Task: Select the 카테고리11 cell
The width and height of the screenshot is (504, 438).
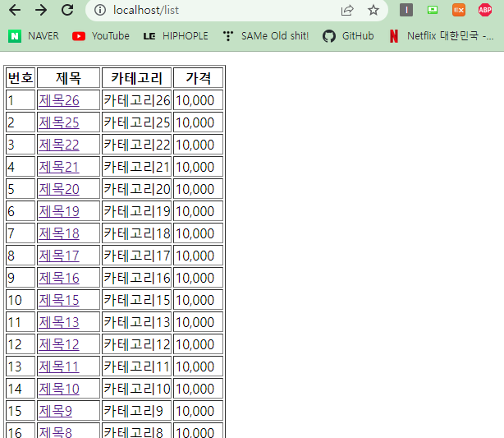Action: tap(136, 367)
